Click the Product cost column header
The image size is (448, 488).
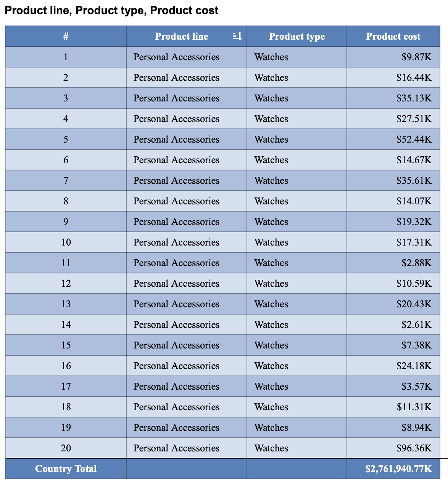[393, 37]
